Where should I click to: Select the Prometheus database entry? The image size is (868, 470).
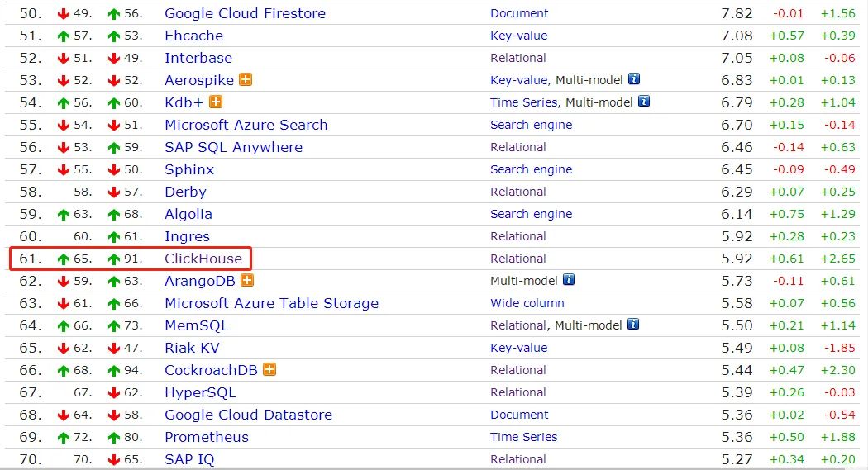pos(207,437)
